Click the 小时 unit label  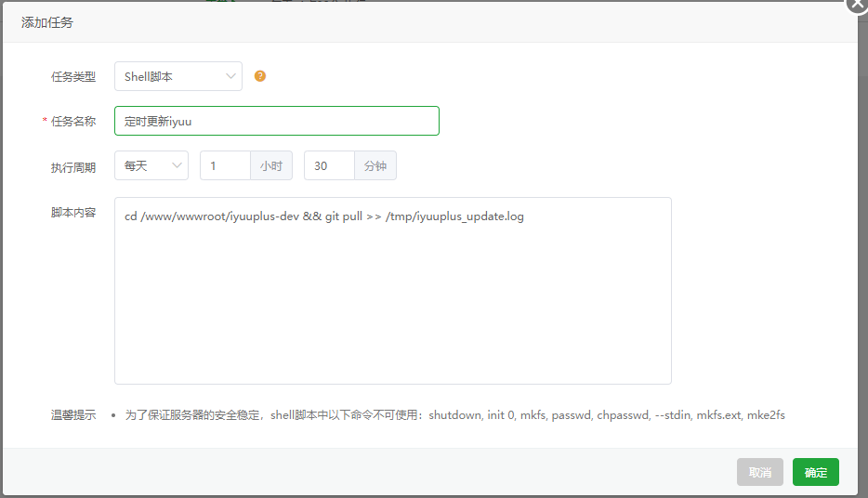271,165
